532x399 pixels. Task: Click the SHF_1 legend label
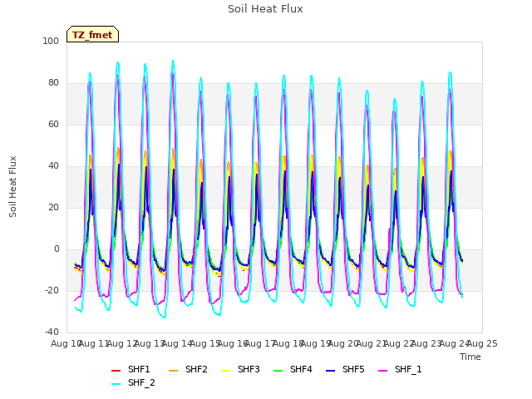[x=408, y=369]
